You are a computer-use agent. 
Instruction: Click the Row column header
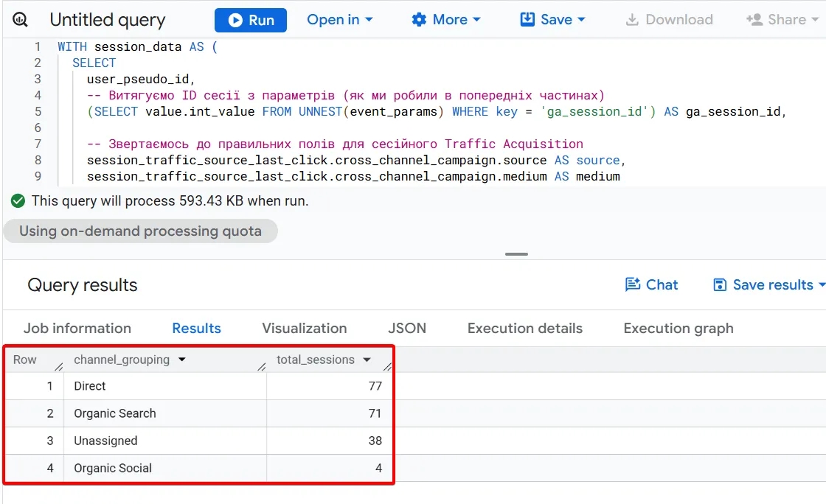pos(25,360)
